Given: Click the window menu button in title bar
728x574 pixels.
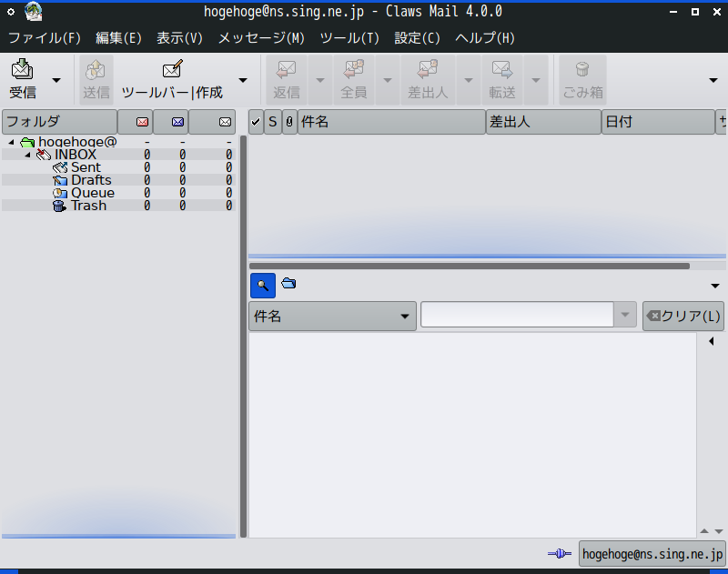Looking at the screenshot, I should click(11, 12).
